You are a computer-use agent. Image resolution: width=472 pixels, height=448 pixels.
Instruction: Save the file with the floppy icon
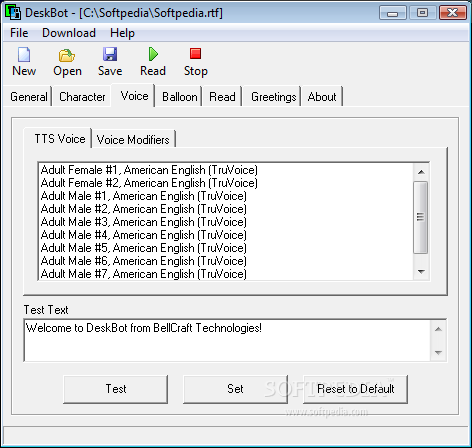tap(110, 54)
